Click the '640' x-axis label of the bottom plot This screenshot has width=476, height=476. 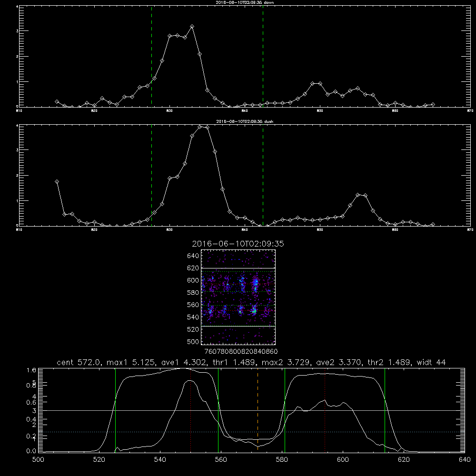click(x=465, y=460)
